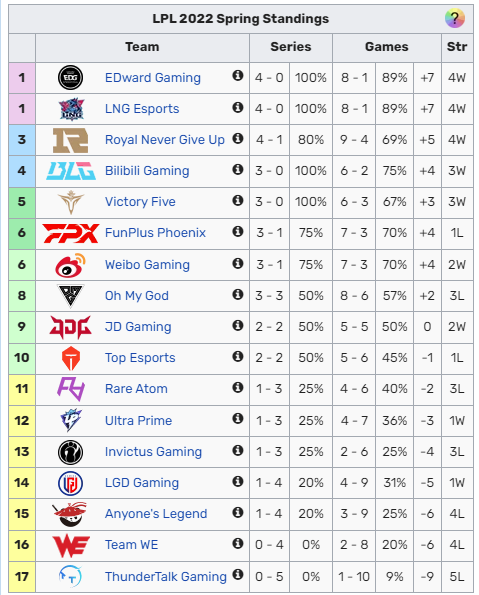Viewport: 479px width, 595px height.
Task: Click the FunPlus Phoenix FPX logo
Action: pos(71,233)
